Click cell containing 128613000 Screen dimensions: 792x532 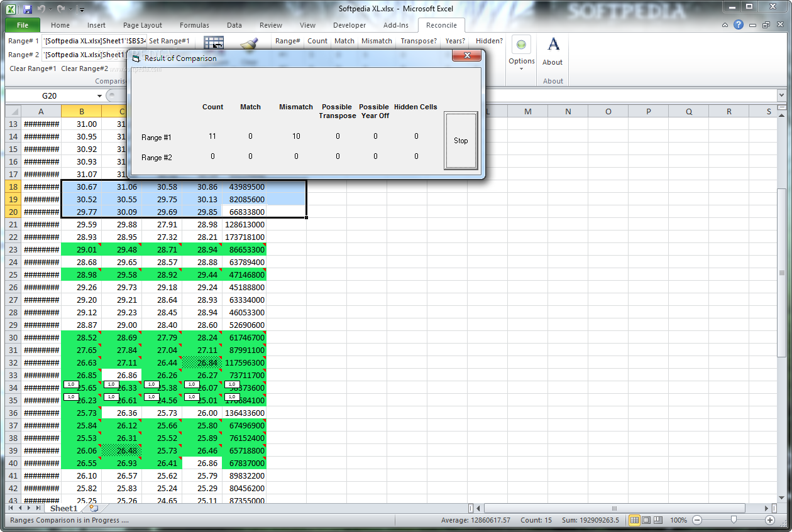tap(245, 224)
